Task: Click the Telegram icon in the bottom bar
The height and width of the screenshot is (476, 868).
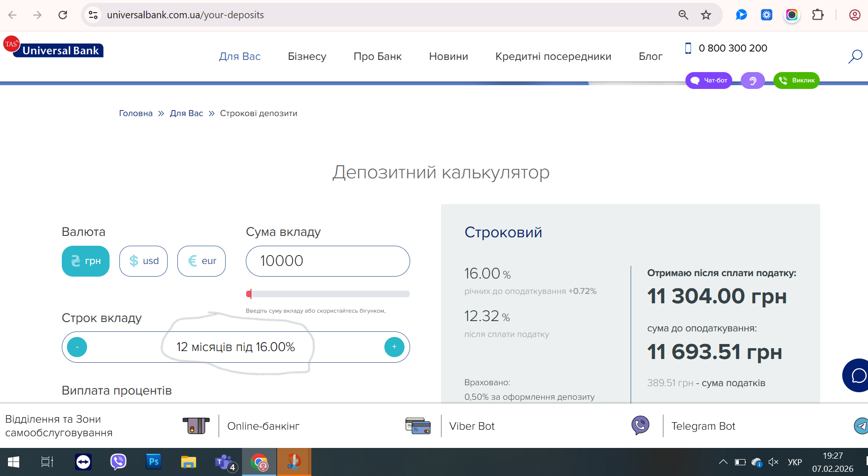Action: click(861, 426)
